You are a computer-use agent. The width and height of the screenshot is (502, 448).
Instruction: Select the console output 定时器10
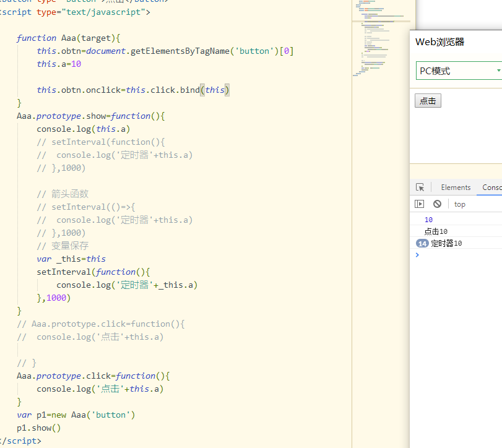pyautogui.click(x=446, y=243)
